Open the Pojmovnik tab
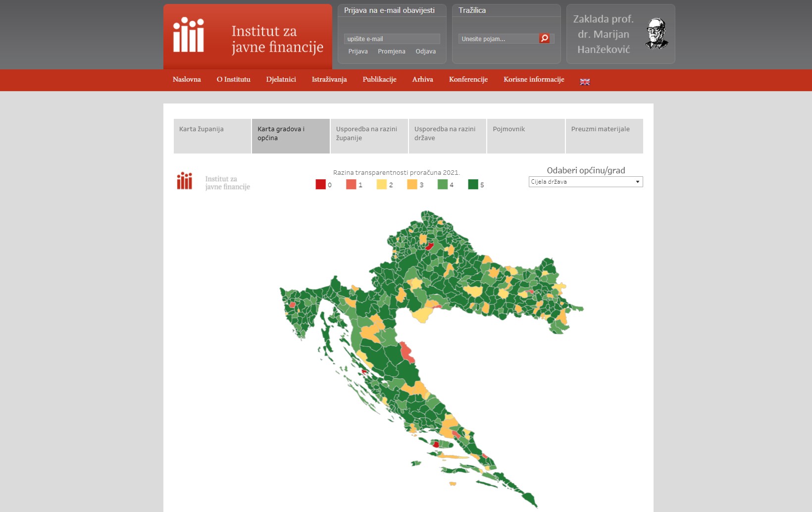Screen dimensions: 812x512 (526, 136)
